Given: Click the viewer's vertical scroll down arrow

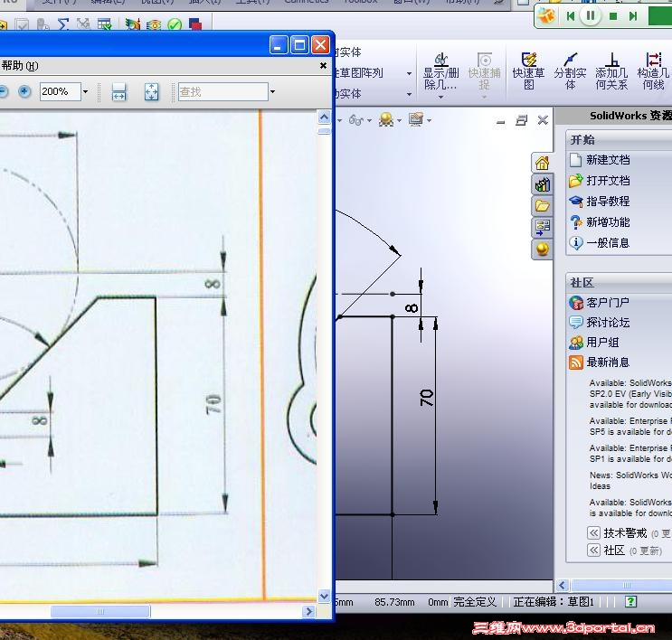Looking at the screenshot, I should [x=325, y=596].
